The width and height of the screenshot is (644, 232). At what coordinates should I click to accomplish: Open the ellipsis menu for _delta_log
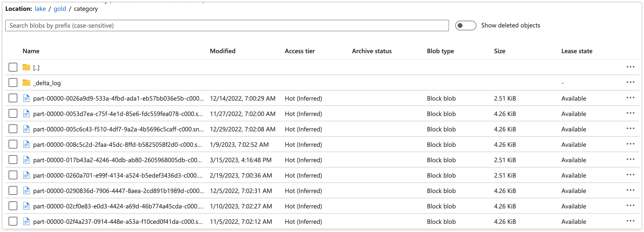(631, 82)
